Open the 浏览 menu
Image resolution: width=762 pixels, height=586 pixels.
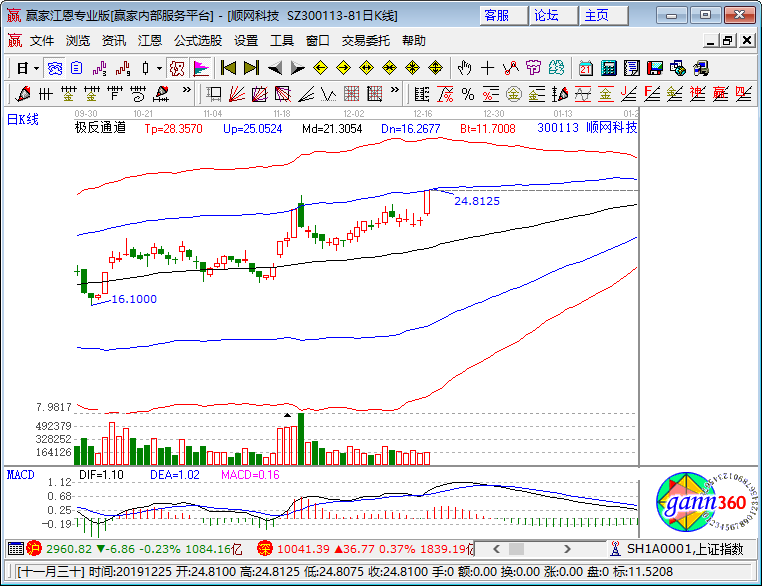[x=78, y=41]
